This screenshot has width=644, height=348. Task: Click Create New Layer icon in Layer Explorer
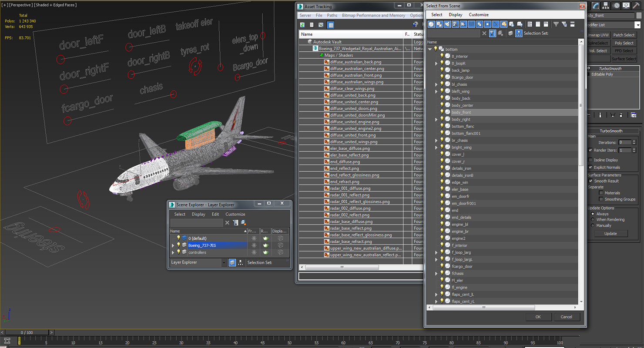(x=243, y=222)
